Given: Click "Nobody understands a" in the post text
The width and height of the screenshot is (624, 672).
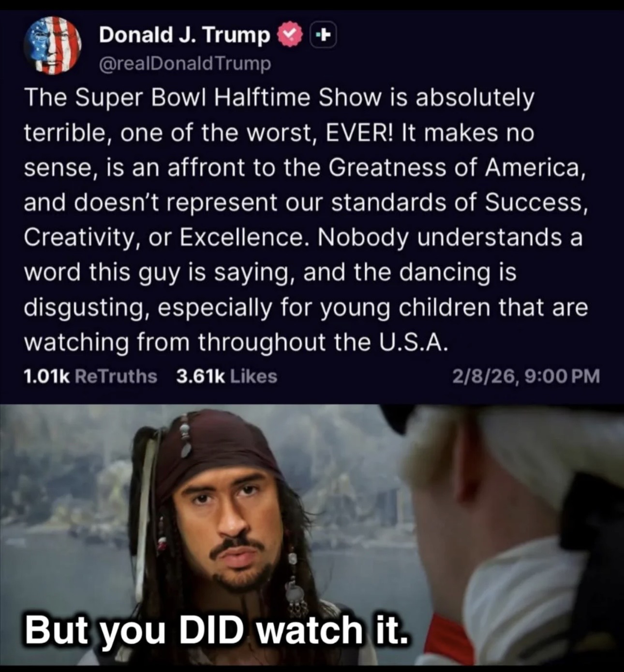Looking at the screenshot, I should click(450, 237).
